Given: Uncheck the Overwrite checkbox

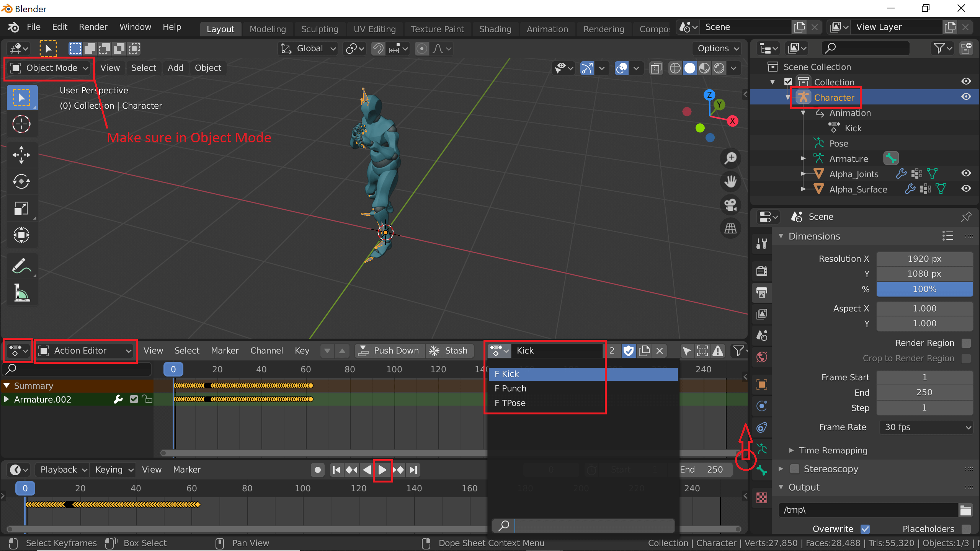Looking at the screenshot, I should pos(865,529).
